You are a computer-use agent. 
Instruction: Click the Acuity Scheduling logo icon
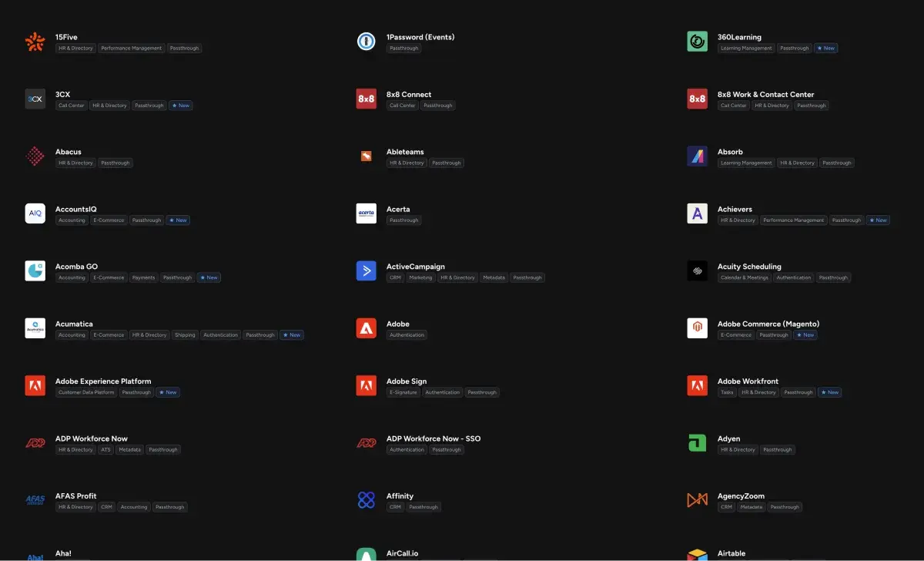click(698, 270)
